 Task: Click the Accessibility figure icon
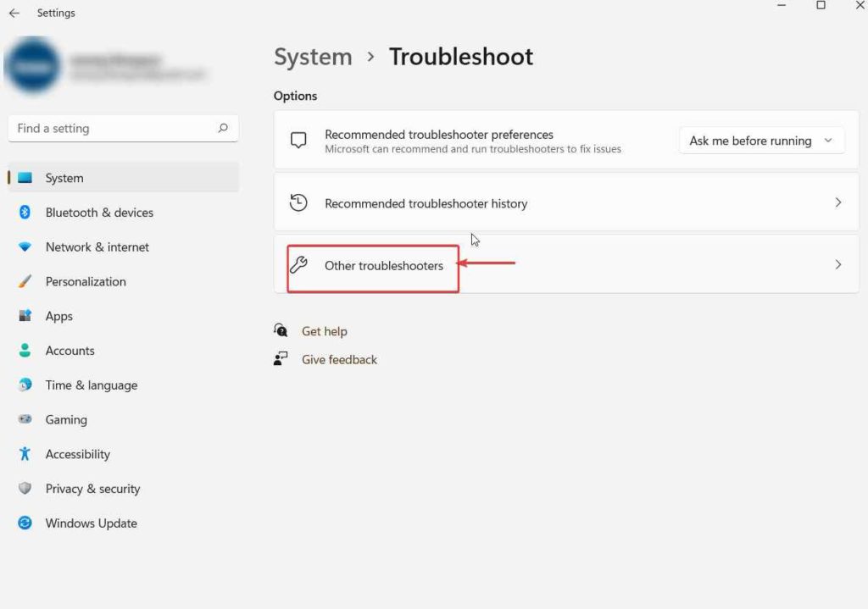25,453
